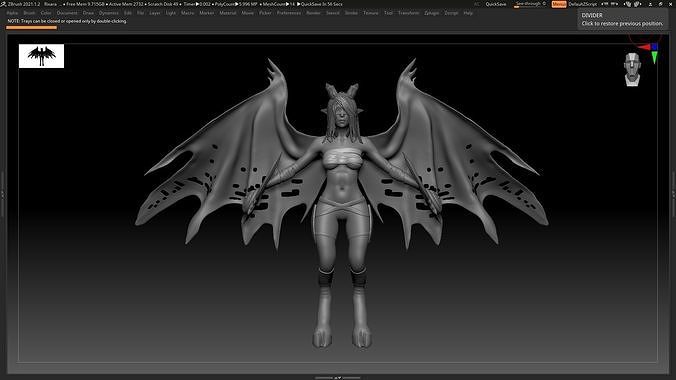Open the Document menu

coord(67,13)
